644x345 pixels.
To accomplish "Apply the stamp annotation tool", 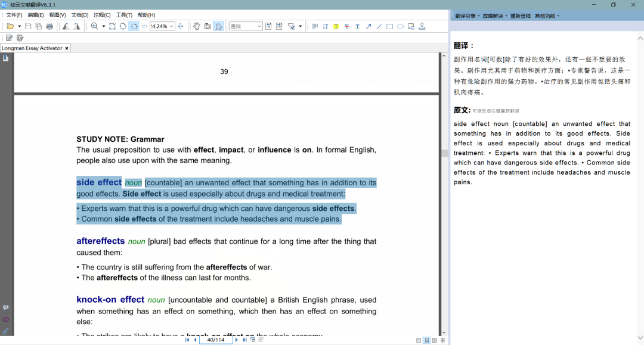I will coord(423,26).
